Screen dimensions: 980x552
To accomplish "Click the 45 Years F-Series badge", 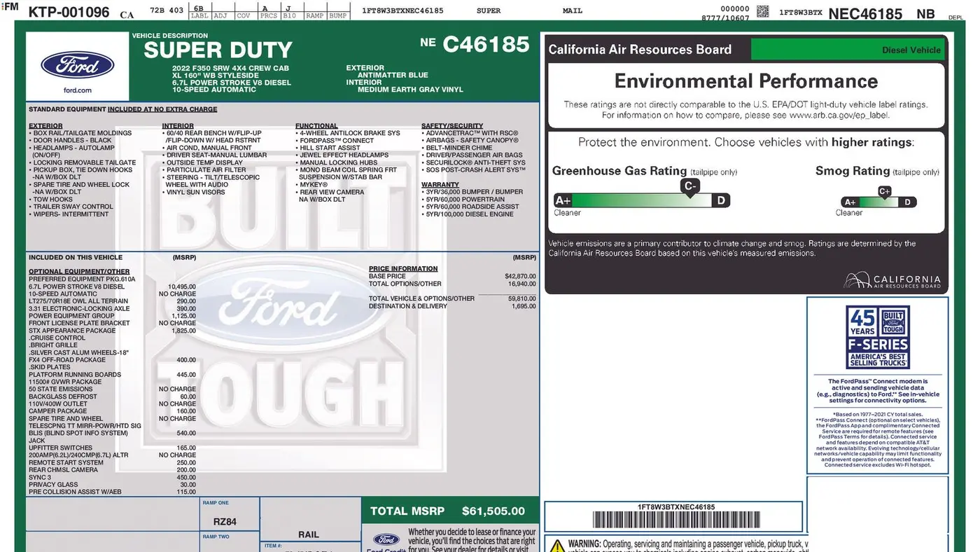I will click(877, 336).
